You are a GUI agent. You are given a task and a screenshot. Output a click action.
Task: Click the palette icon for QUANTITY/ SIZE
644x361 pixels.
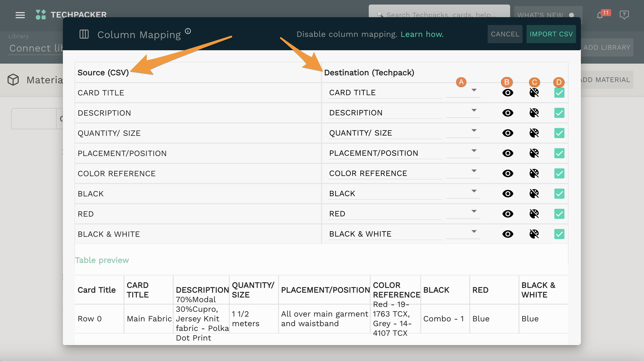click(534, 133)
